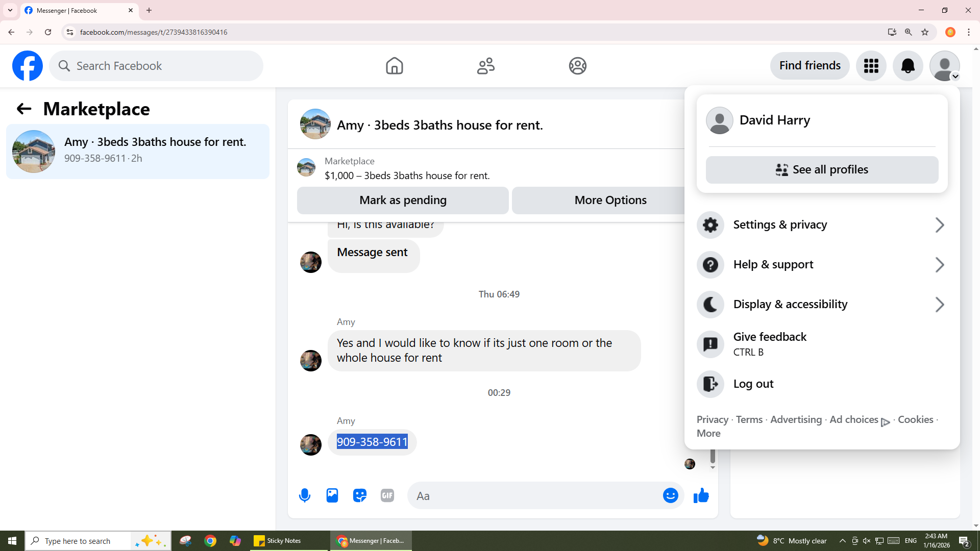Open the GIF picker icon

(387, 495)
